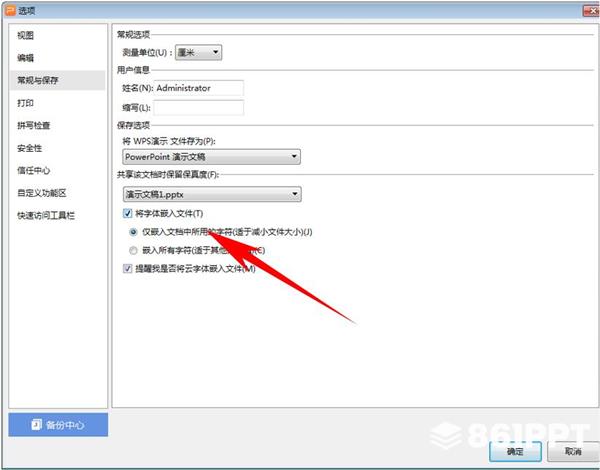Click the WPS presentation icon in title bar
The width and height of the screenshot is (600, 470).
coord(10,11)
